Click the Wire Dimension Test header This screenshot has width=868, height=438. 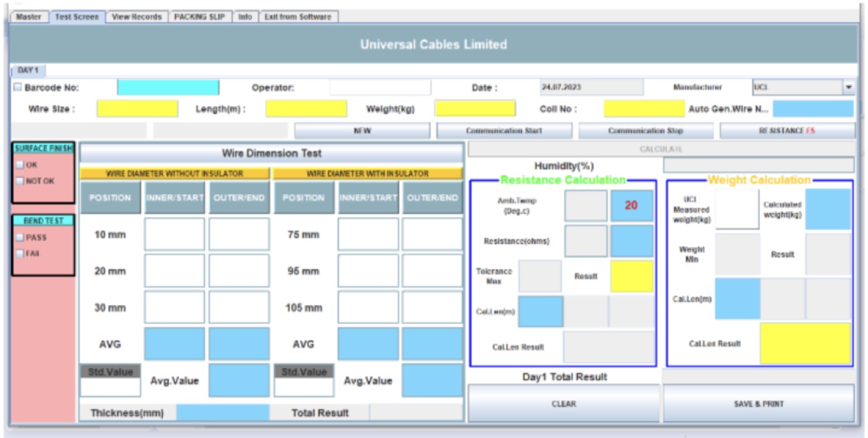pyautogui.click(x=271, y=154)
